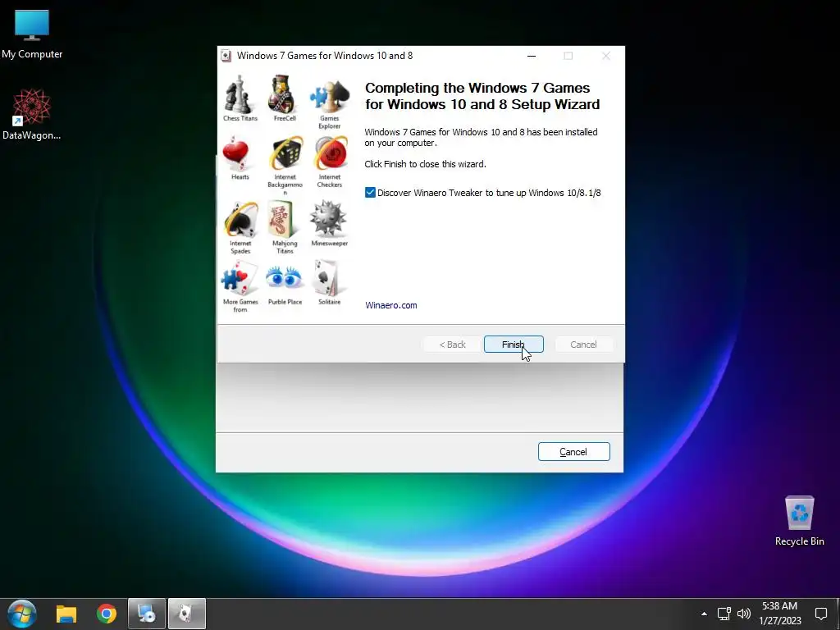Switch to the installer taskbar item

[x=146, y=614]
